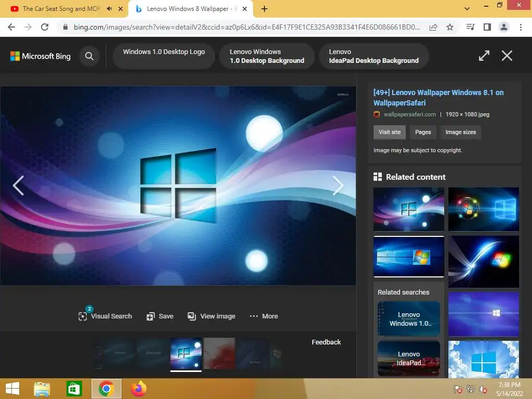Open the More options menu
Image resolution: width=532 pixels, height=399 pixels.
point(263,316)
